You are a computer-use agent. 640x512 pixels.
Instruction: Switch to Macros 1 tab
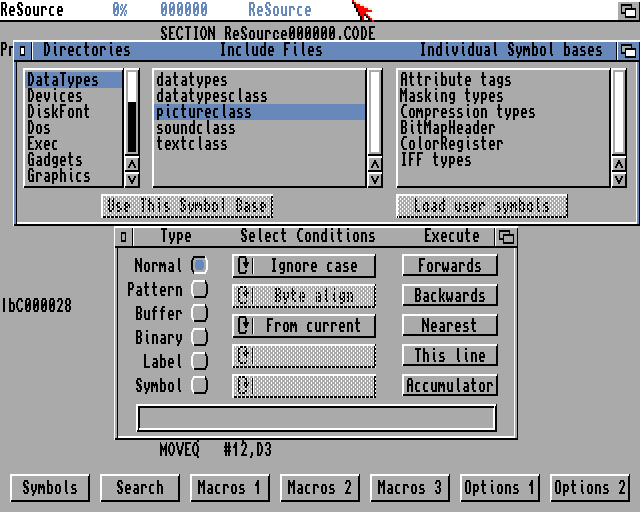coord(230,488)
